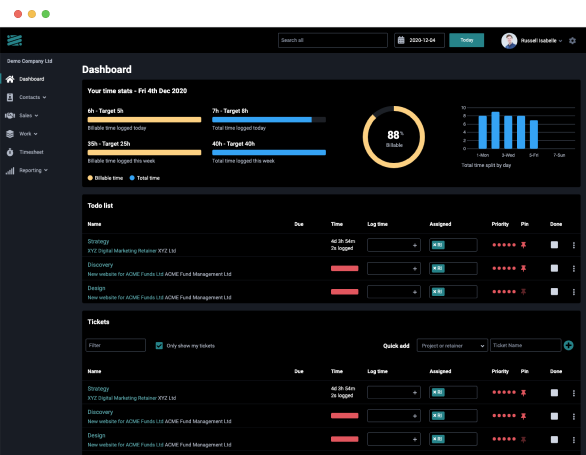Click the Ticket Name input field
Viewport: 586px width, 455px height.
coord(525,345)
